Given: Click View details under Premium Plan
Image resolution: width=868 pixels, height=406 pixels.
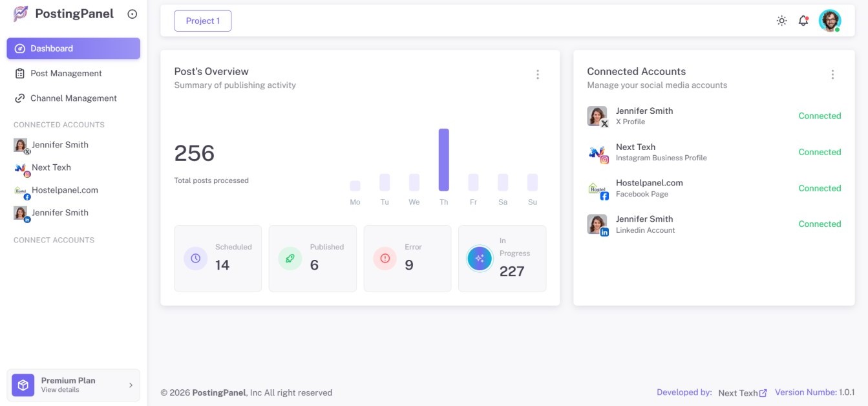Looking at the screenshot, I should pos(60,390).
